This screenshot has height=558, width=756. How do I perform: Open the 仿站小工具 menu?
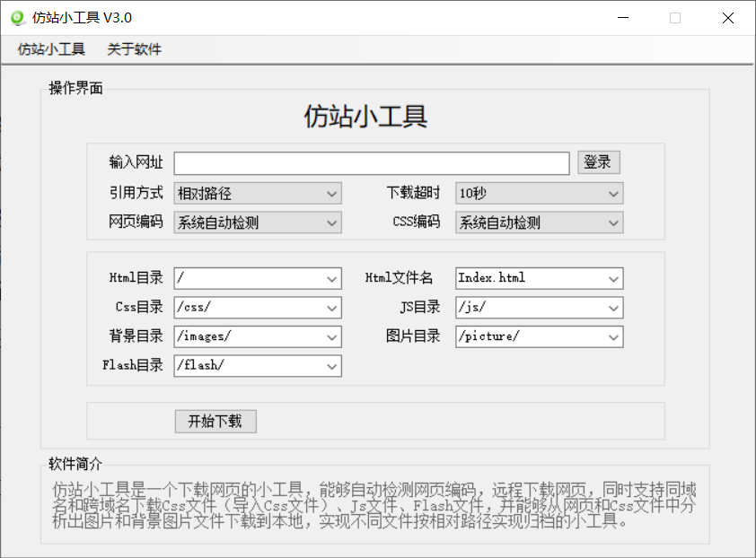[51, 49]
